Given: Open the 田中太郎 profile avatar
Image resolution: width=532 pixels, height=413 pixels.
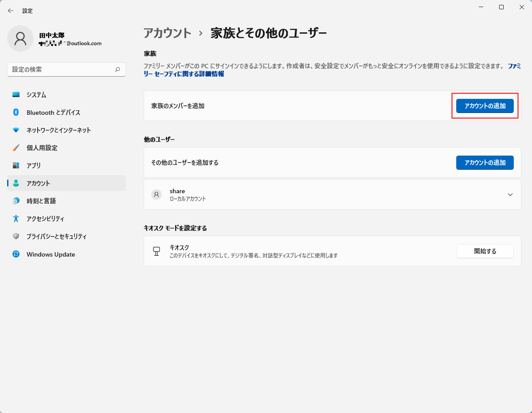Looking at the screenshot, I should click(x=20, y=39).
